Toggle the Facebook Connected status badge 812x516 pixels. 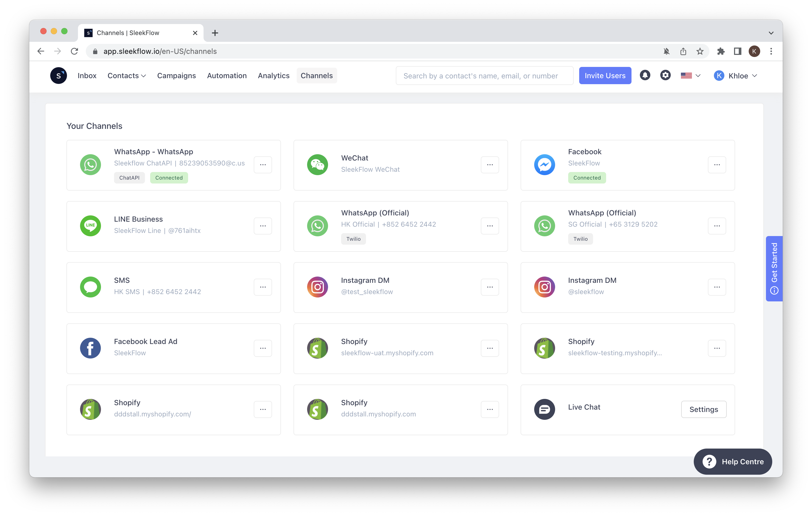click(x=586, y=177)
